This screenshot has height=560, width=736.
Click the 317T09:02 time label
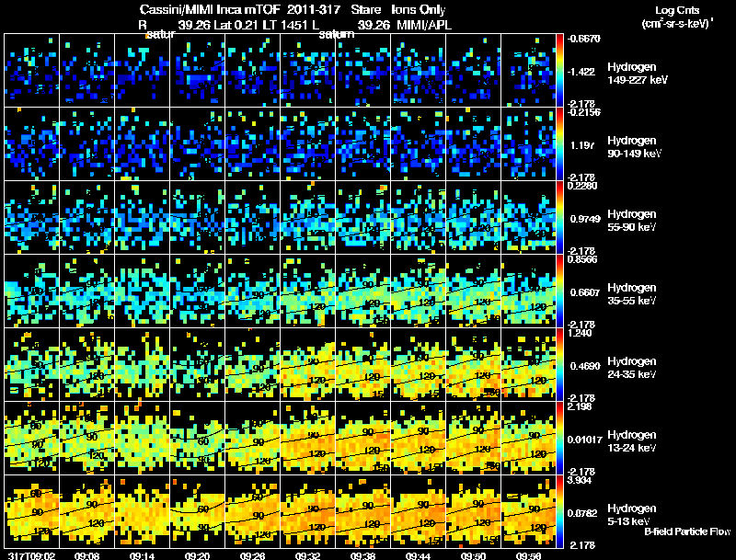(32, 555)
